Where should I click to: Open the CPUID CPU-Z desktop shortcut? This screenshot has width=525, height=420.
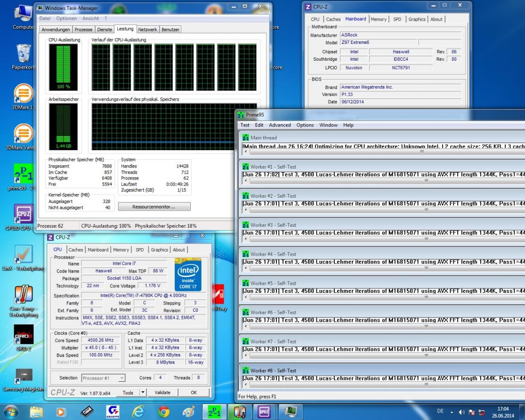(23, 217)
